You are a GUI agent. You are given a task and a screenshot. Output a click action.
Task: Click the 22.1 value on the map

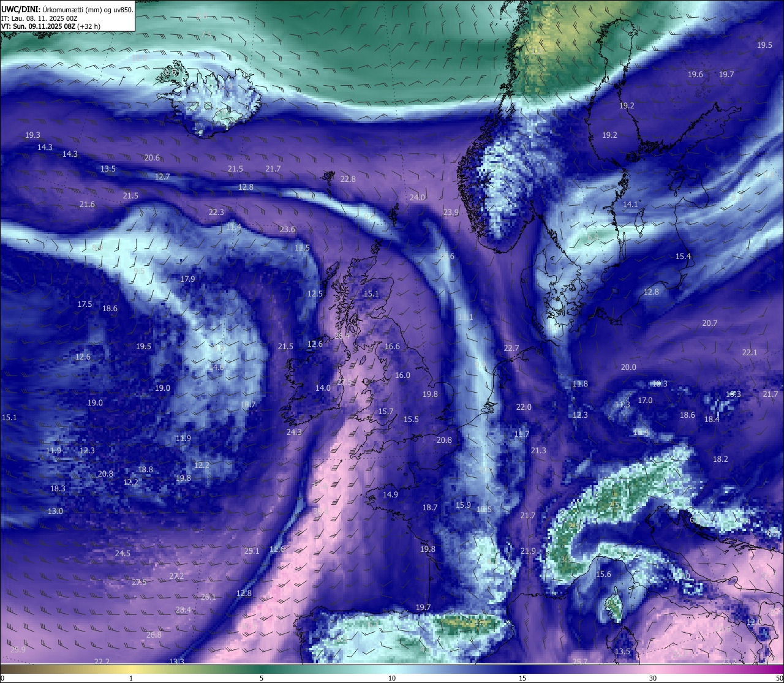(x=750, y=353)
